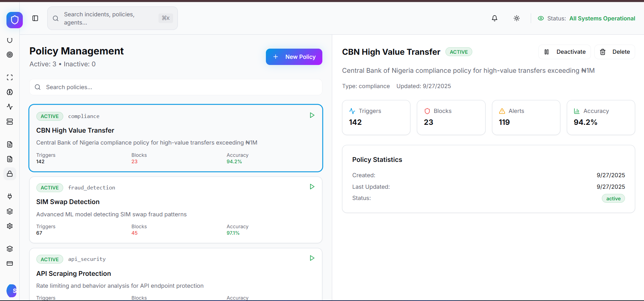This screenshot has width=644, height=301.
Task: Select the highlighted lock icon in the sidebar
Action: [10, 174]
